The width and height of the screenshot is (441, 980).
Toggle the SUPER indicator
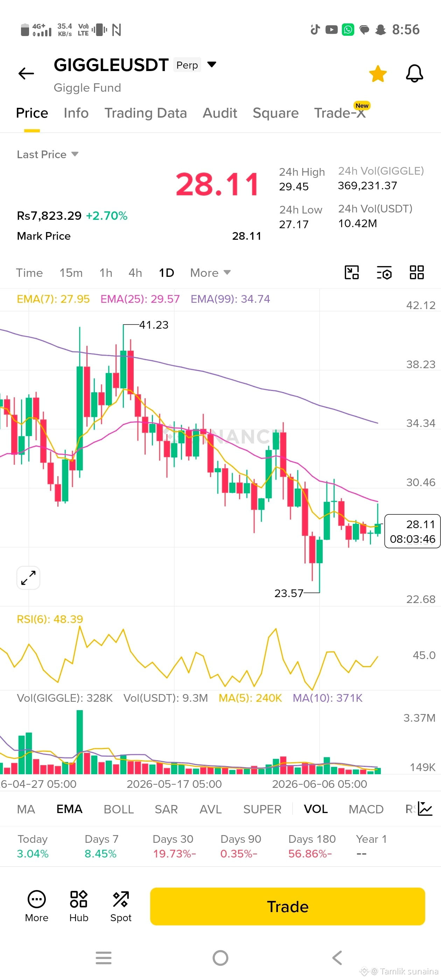262,809
